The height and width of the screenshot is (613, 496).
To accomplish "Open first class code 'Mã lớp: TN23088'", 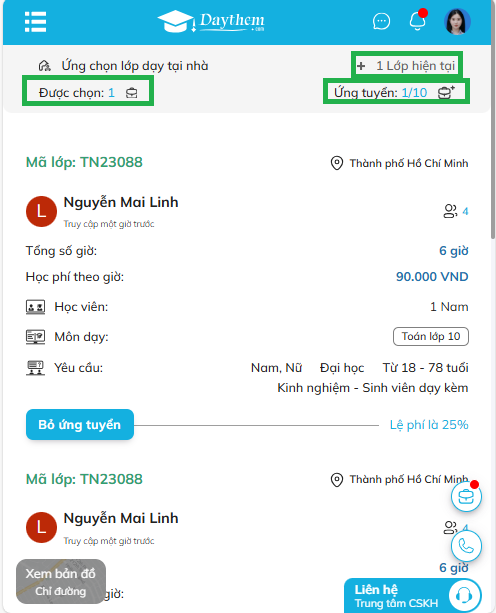I will (84, 162).
